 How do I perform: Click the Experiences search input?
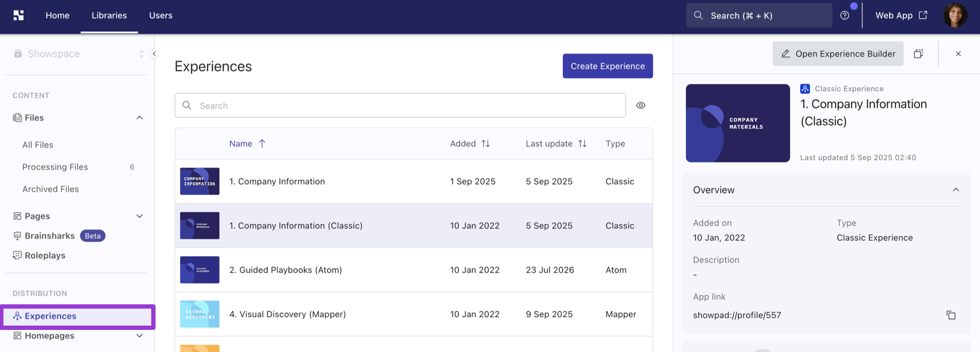400,105
